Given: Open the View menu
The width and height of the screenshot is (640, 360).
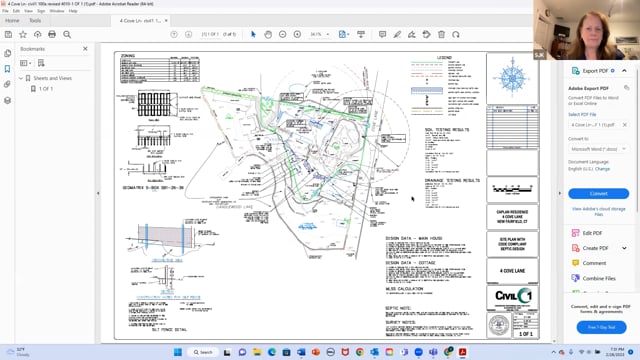Looking at the screenshot, I should (x=29, y=11).
